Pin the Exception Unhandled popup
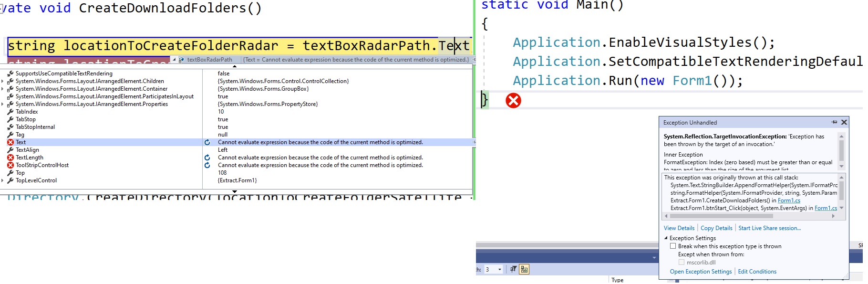This screenshot has width=868, height=284. click(834, 122)
